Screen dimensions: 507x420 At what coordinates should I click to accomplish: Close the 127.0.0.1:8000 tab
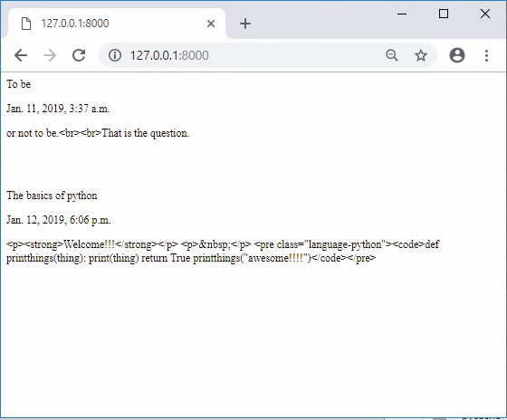point(211,24)
